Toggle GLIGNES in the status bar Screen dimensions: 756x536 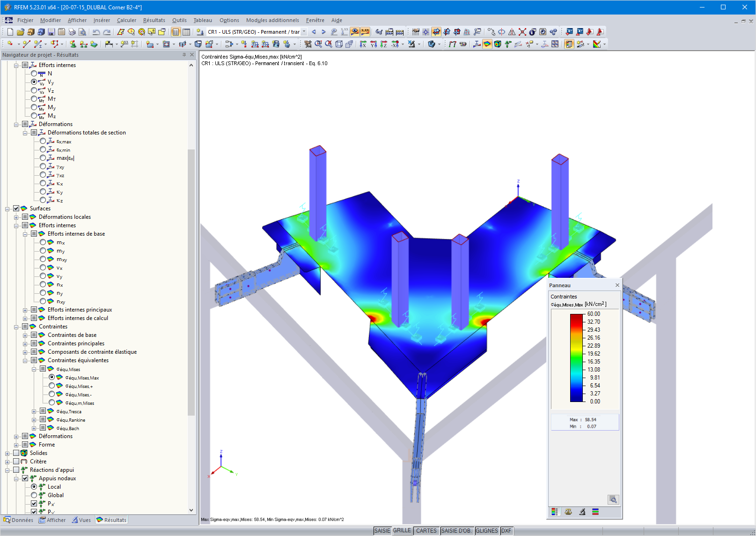coord(487,531)
